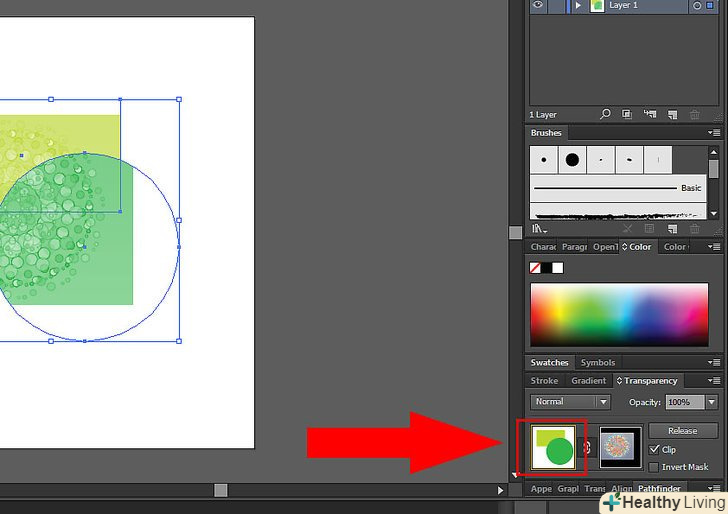The height and width of the screenshot is (514, 728).
Task: Open the Symbols tab
Action: [598, 363]
